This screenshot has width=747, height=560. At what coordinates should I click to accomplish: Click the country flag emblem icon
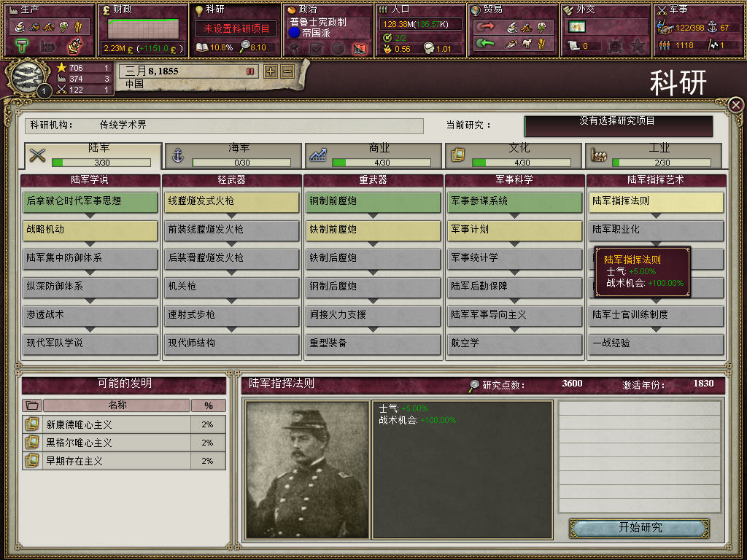27,76
